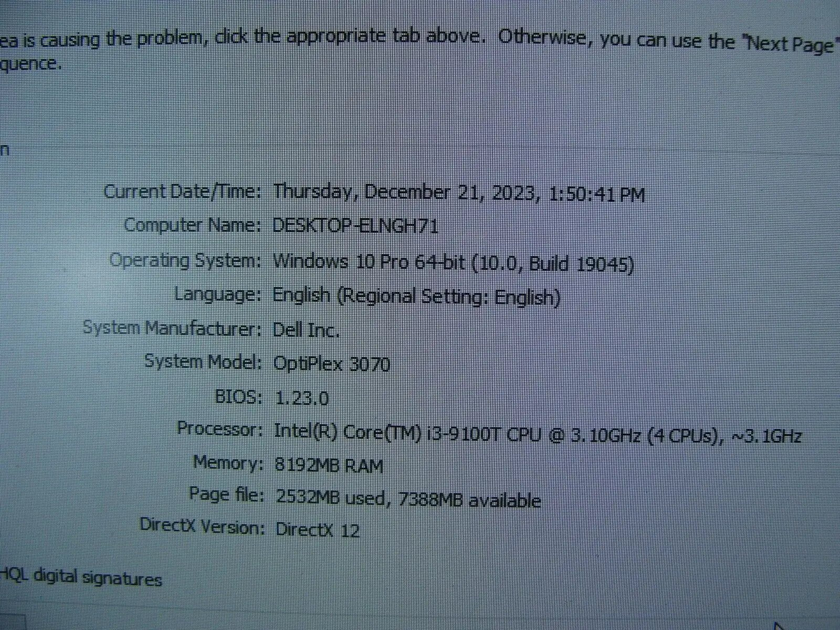Select the '1.23.0' BIOS version value
The height and width of the screenshot is (630, 840).
point(302,398)
